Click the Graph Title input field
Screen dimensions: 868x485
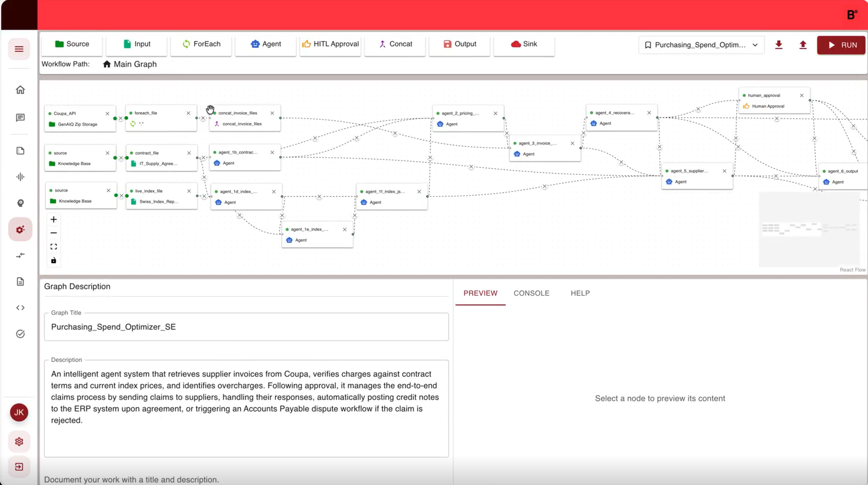point(246,327)
